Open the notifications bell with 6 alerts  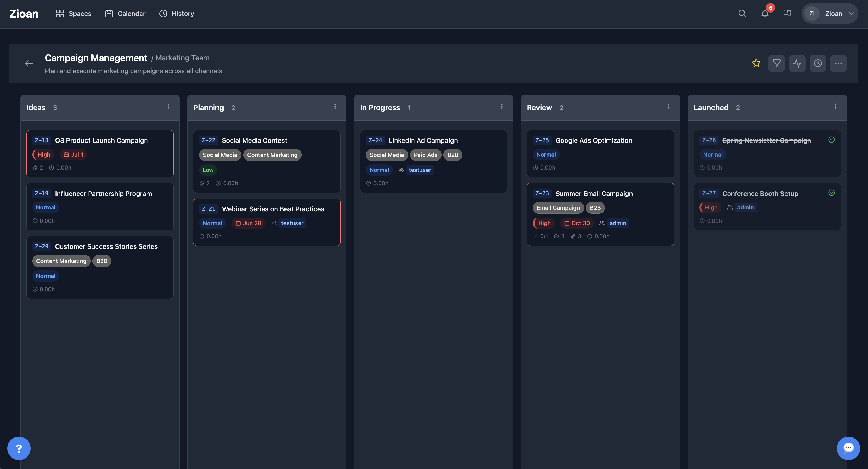(765, 14)
